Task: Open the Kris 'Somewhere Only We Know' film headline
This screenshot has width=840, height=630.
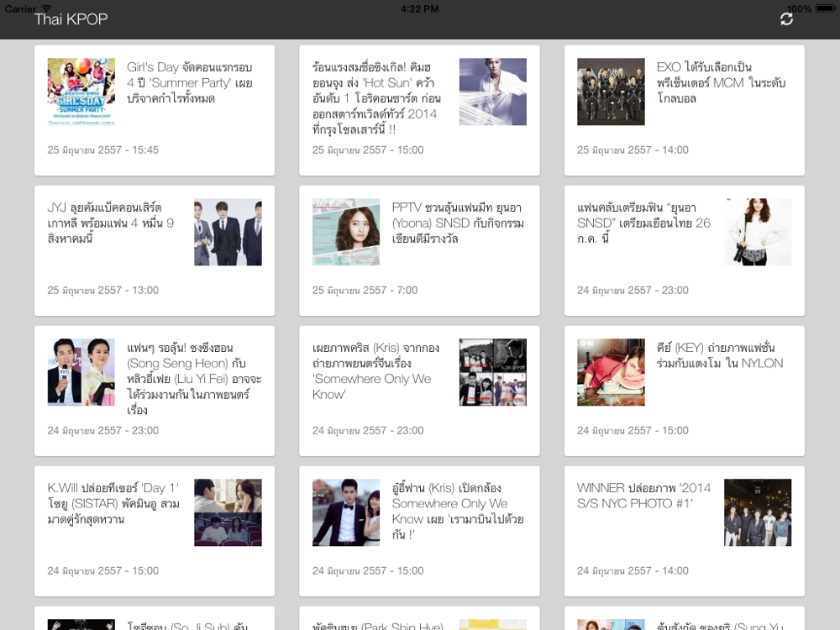Action: 376,371
